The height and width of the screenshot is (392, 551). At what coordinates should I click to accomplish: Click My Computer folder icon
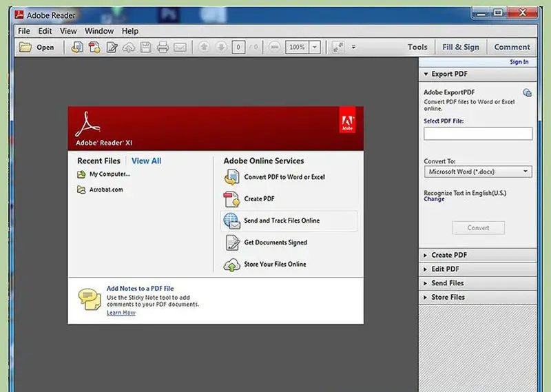tap(81, 174)
